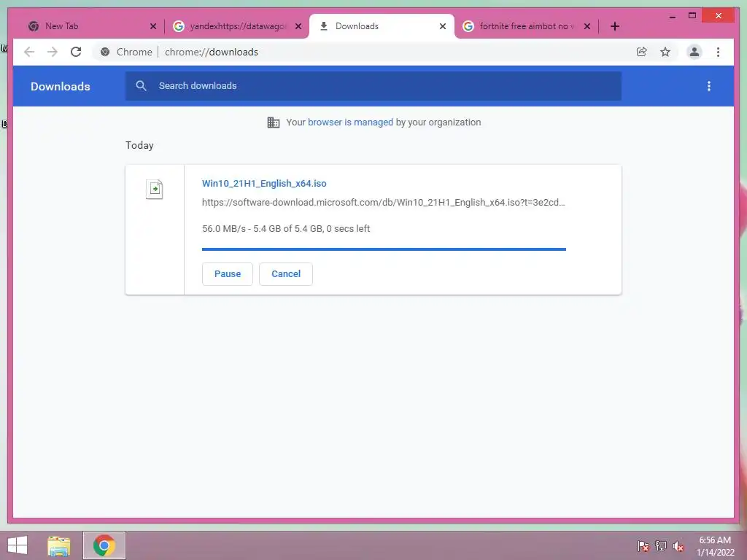Open the software-download.microsoft.com source URL
This screenshot has width=747, height=560.
(384, 203)
